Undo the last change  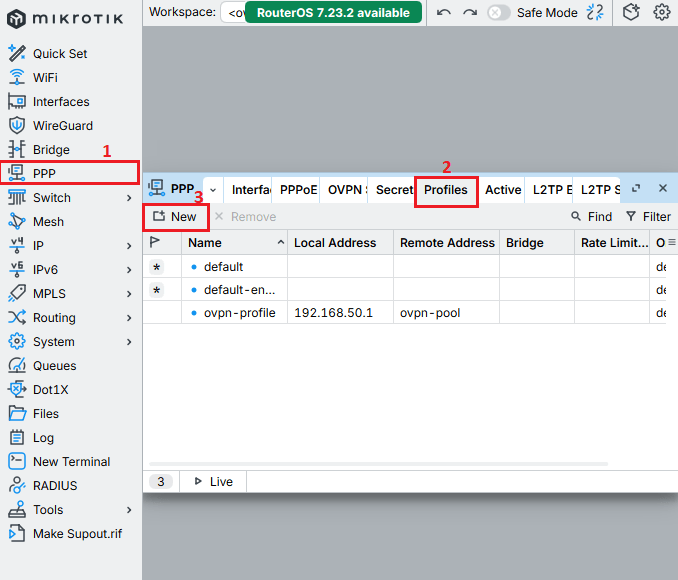click(444, 13)
